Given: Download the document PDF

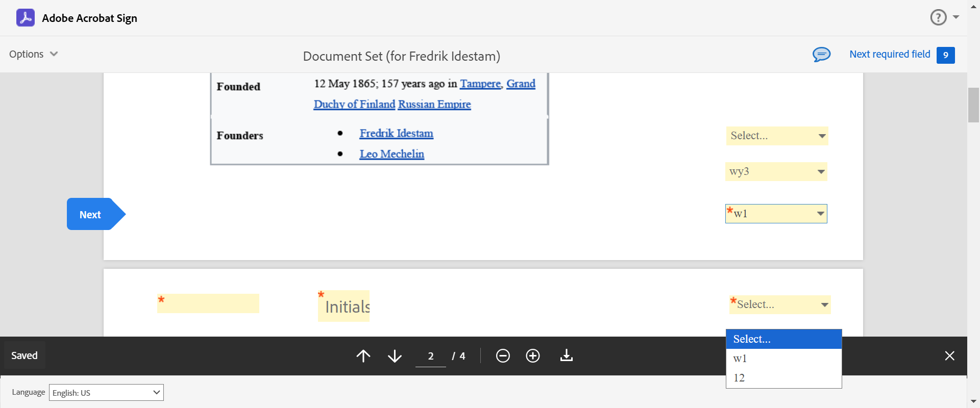Looking at the screenshot, I should (x=567, y=355).
